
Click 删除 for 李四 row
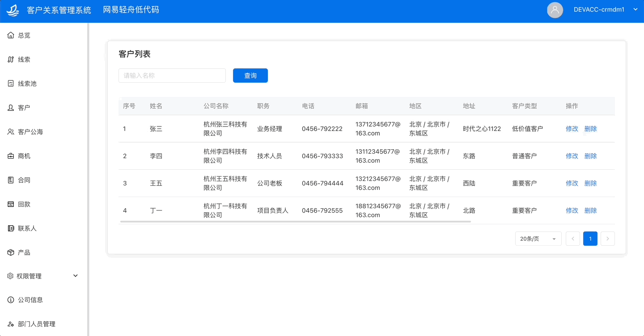(591, 156)
